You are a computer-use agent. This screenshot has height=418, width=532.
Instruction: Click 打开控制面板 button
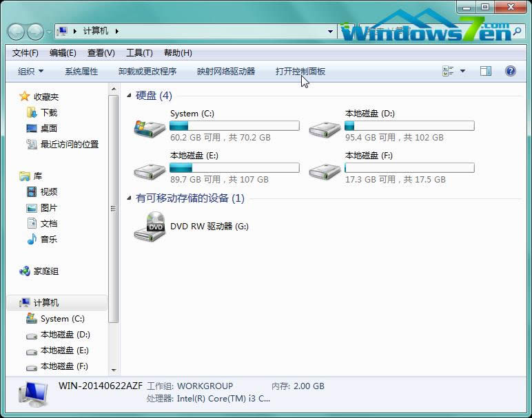(300, 71)
